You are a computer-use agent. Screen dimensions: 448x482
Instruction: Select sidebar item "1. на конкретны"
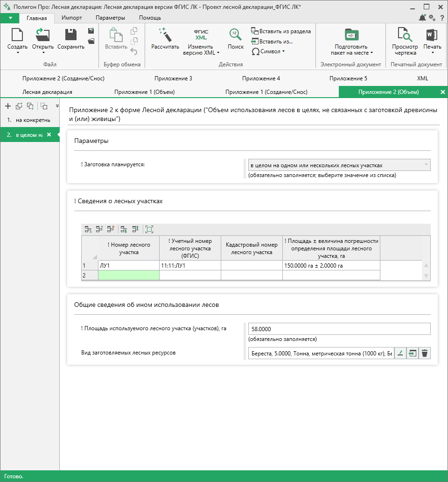[30, 120]
